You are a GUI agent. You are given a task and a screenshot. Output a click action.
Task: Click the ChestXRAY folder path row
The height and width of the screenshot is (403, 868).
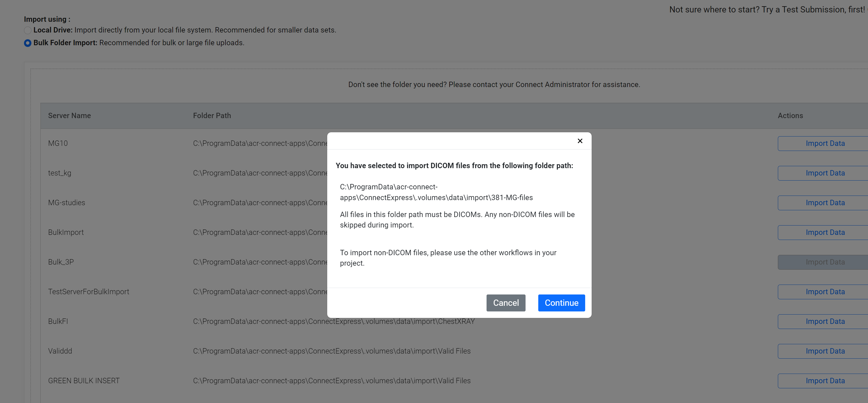[x=334, y=321]
